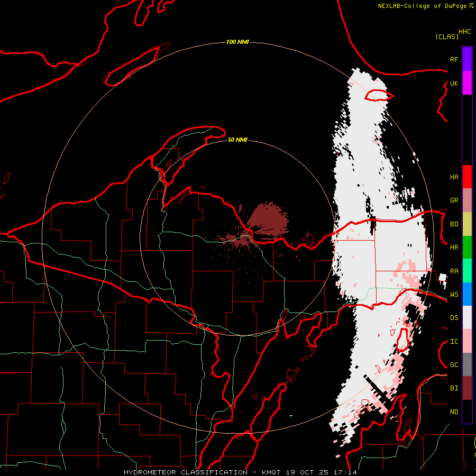Select the RA legend label
The width and height of the screenshot is (476, 476).
[x=454, y=271]
